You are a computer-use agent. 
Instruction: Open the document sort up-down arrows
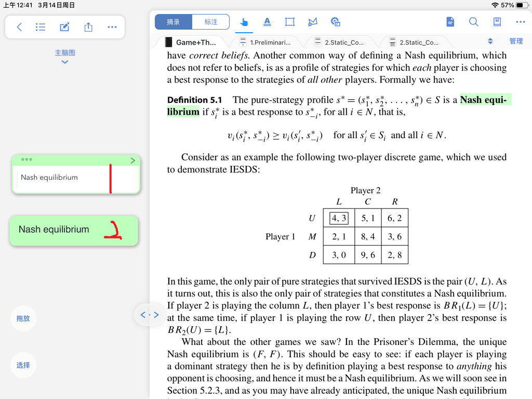coord(490,42)
